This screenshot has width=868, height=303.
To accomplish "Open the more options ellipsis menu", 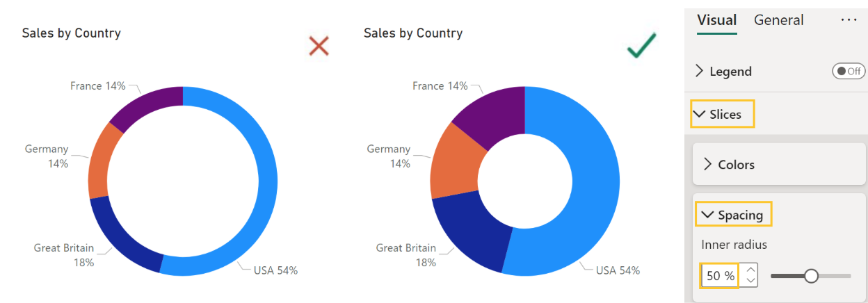I will click(849, 20).
